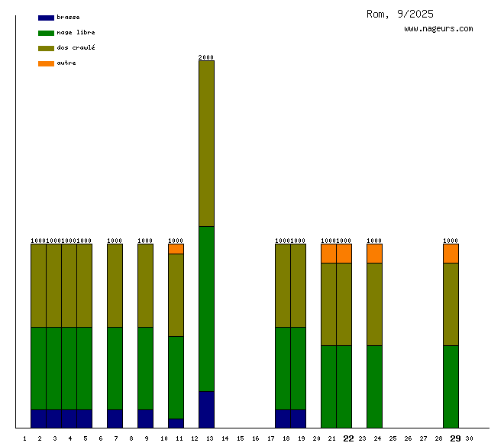504x443 pixels.
Task: Select bold day 22 on the x-axis
Action: click(x=348, y=438)
